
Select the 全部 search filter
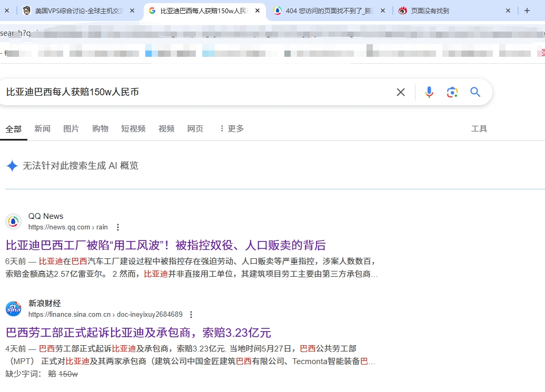(x=14, y=129)
